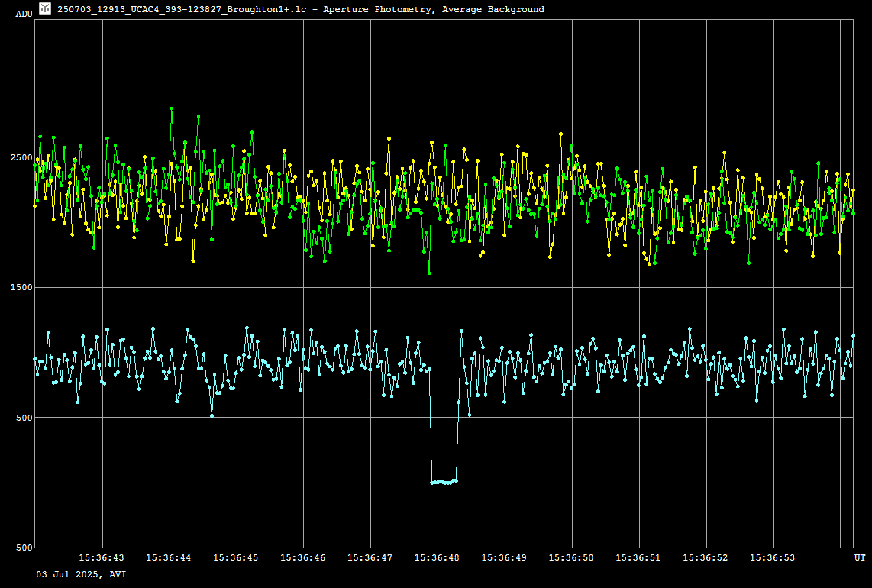
Task: Select the 15:36:50 time axis label
Action: pos(572,558)
